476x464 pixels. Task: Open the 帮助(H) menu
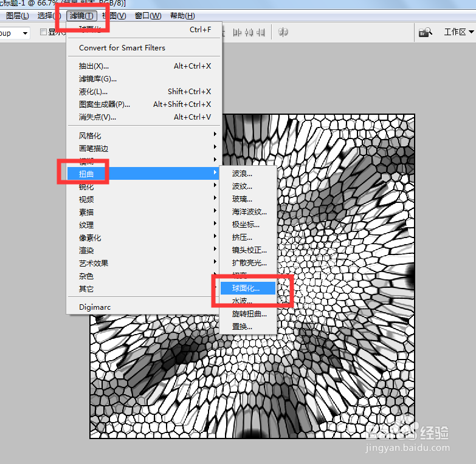coord(182,15)
